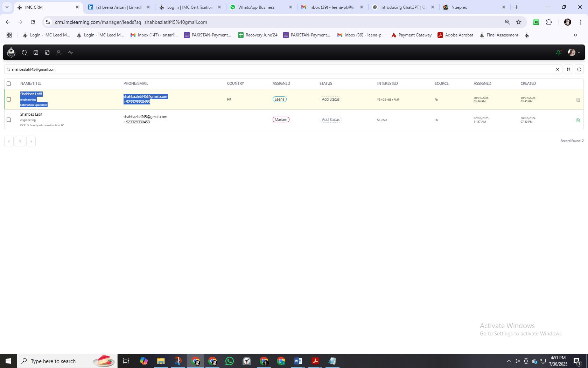Click YB+GB+BB+PMP interested value
The height and width of the screenshot is (368, 588).
tap(388, 100)
